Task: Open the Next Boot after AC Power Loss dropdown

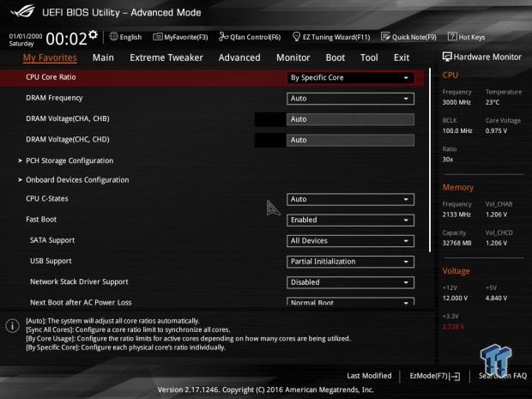Action: (350, 302)
